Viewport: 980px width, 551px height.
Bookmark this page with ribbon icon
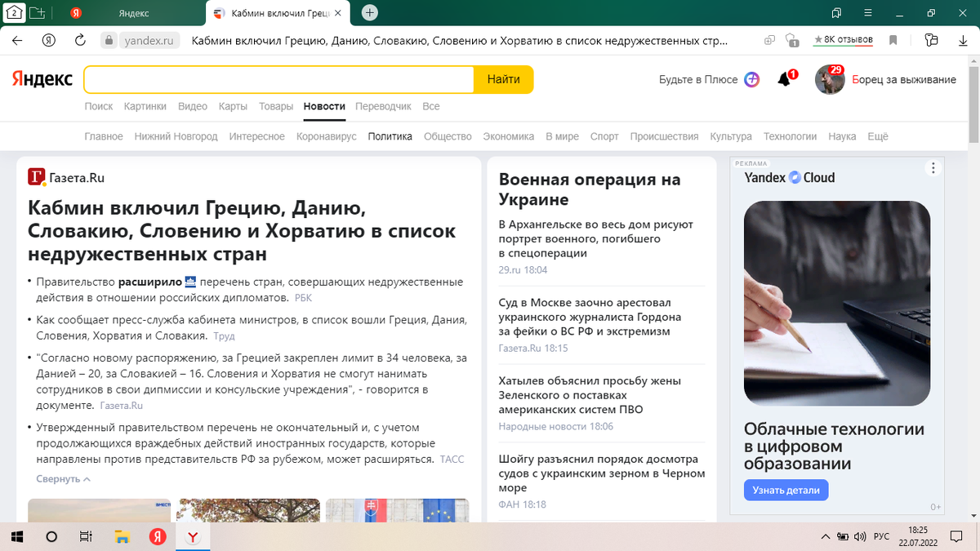click(893, 40)
